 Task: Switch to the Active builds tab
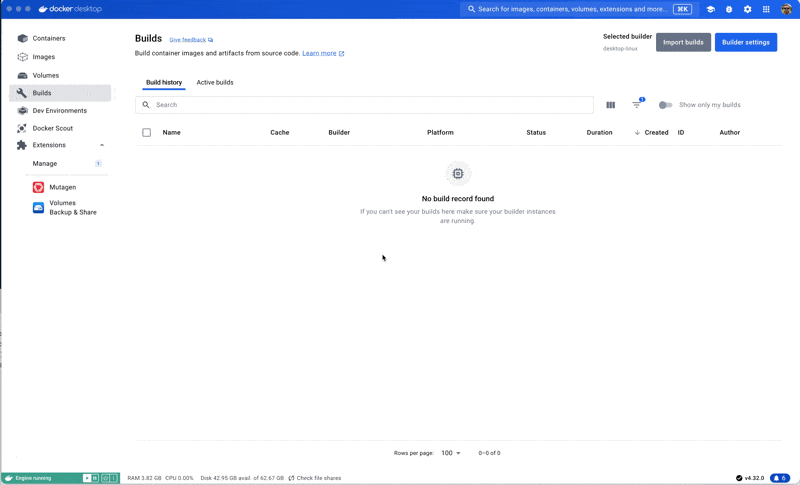[214, 83]
